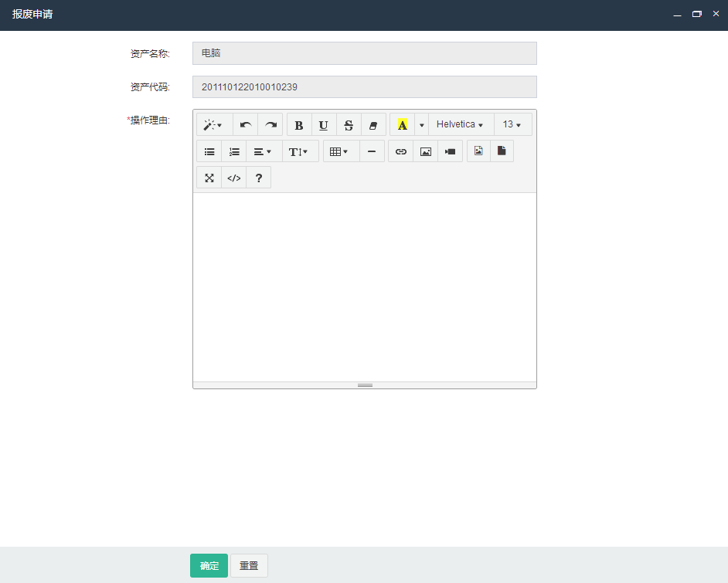Insert a horizontal rule line

coord(372,151)
